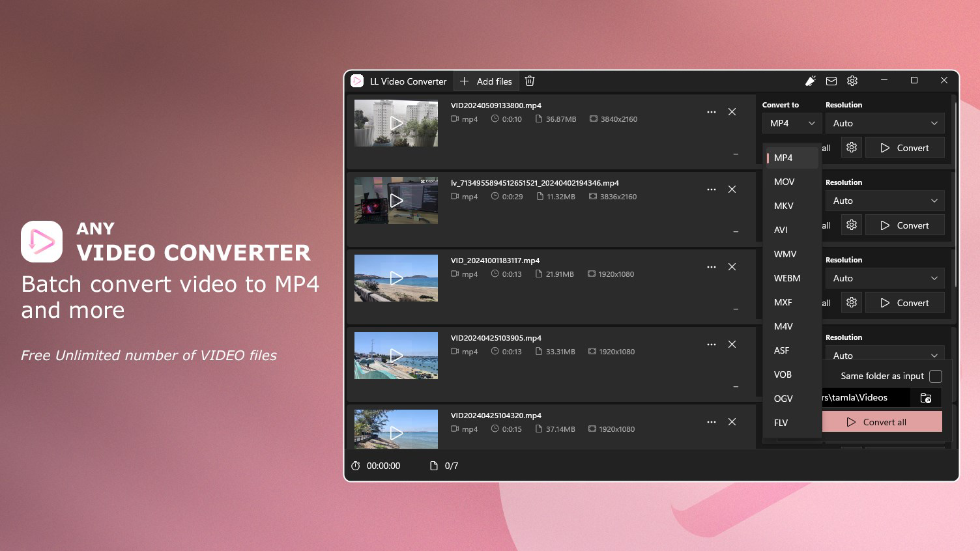Remove VID20240425103905.mp4 from the queue

732,344
